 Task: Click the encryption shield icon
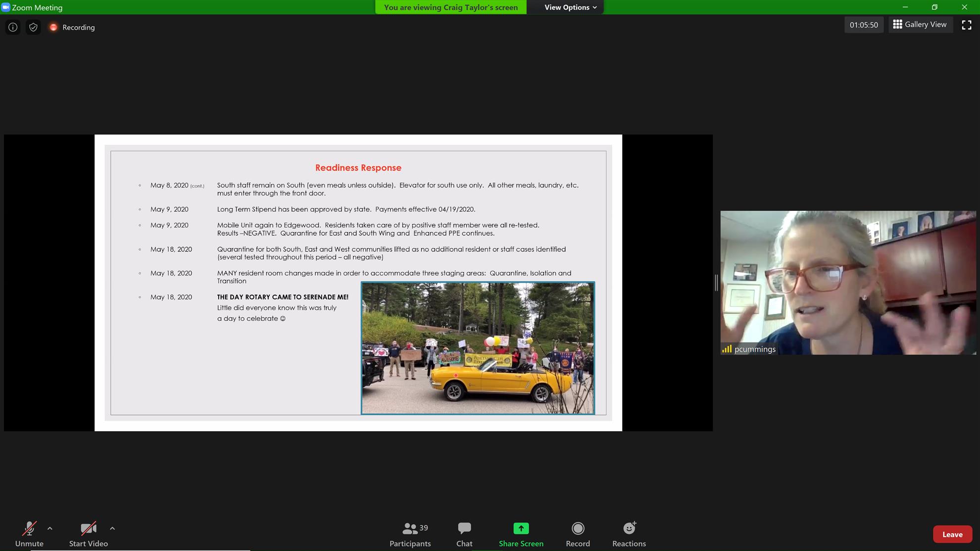click(33, 27)
